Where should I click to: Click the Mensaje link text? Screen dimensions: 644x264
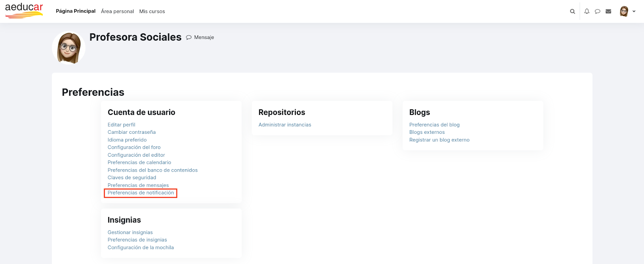(204, 37)
